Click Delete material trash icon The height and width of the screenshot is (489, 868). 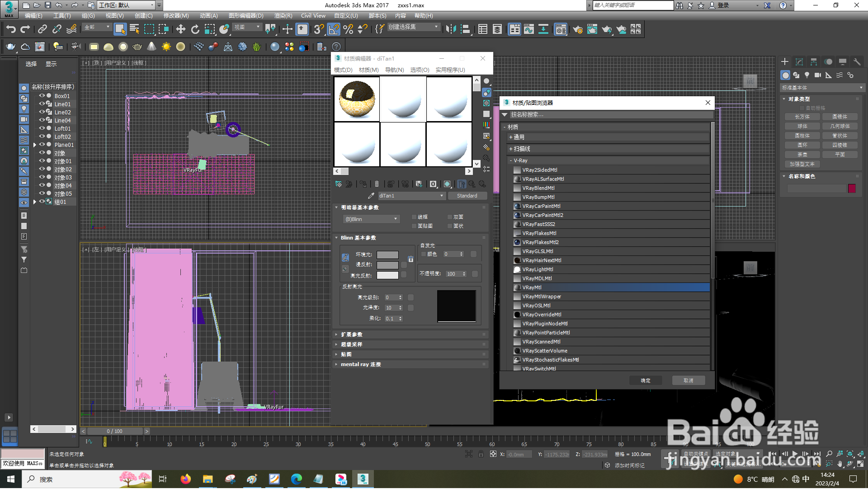(377, 184)
